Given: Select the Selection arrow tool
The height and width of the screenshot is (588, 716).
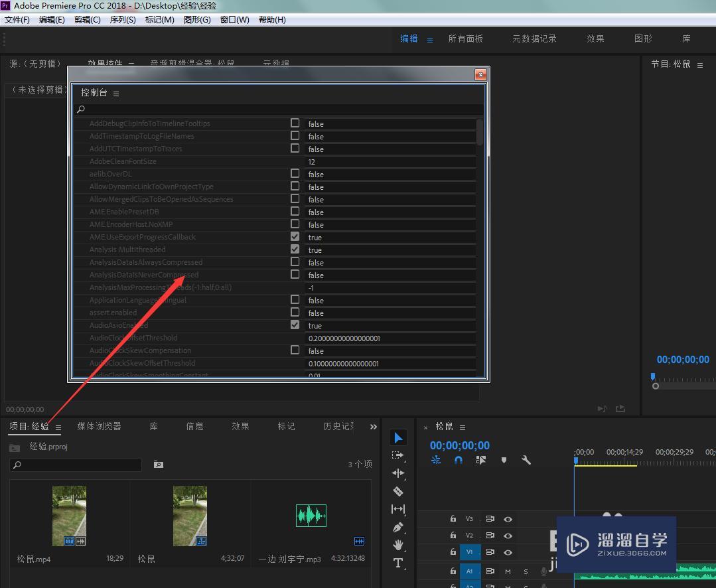Looking at the screenshot, I should pyautogui.click(x=398, y=438).
